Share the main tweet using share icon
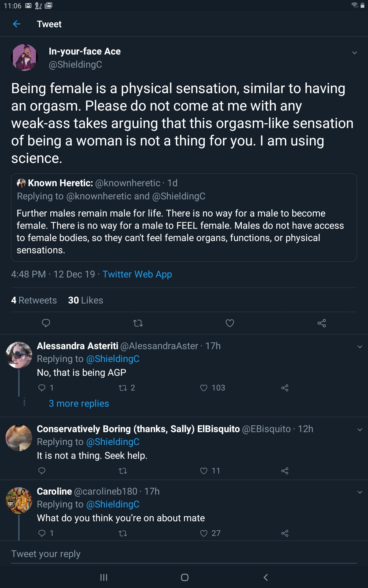368x588 pixels. coord(322,323)
